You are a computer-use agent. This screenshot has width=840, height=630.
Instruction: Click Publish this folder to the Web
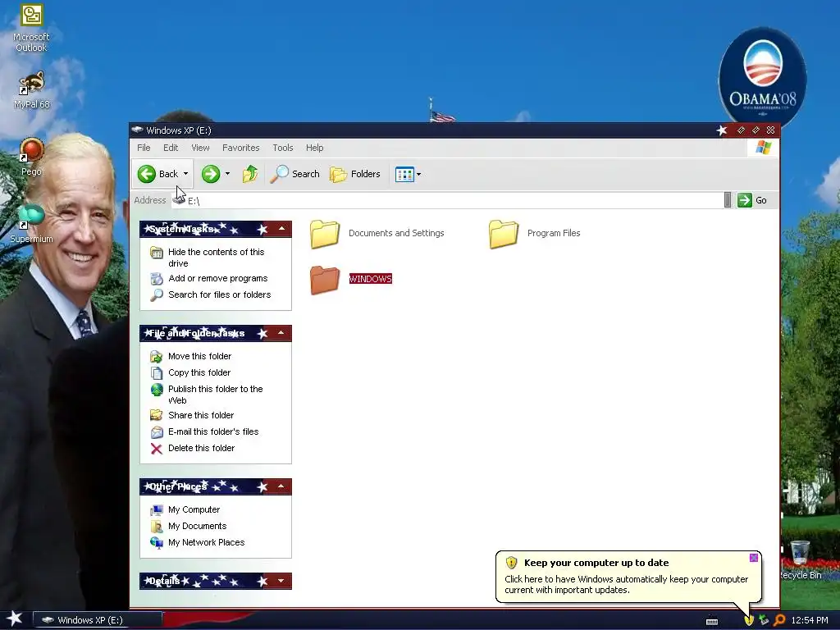pos(216,395)
